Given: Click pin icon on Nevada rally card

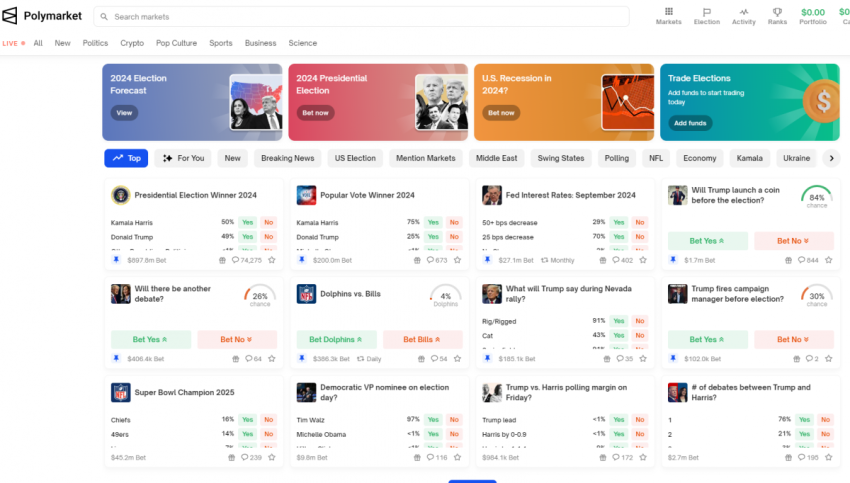Looking at the screenshot, I should pos(487,358).
